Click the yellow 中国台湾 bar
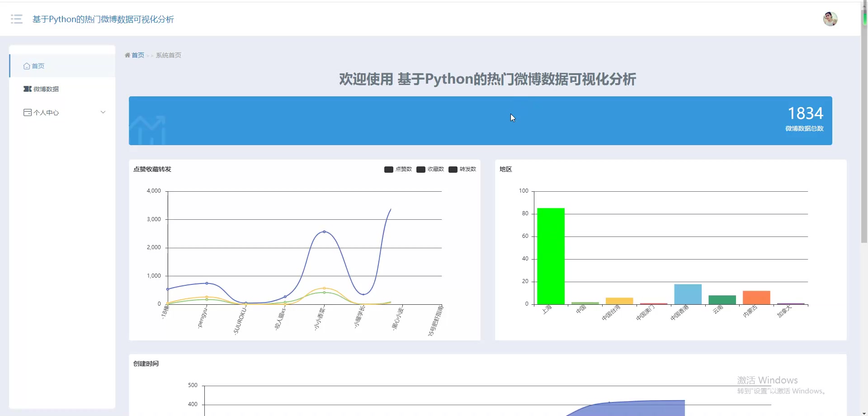 pos(619,301)
